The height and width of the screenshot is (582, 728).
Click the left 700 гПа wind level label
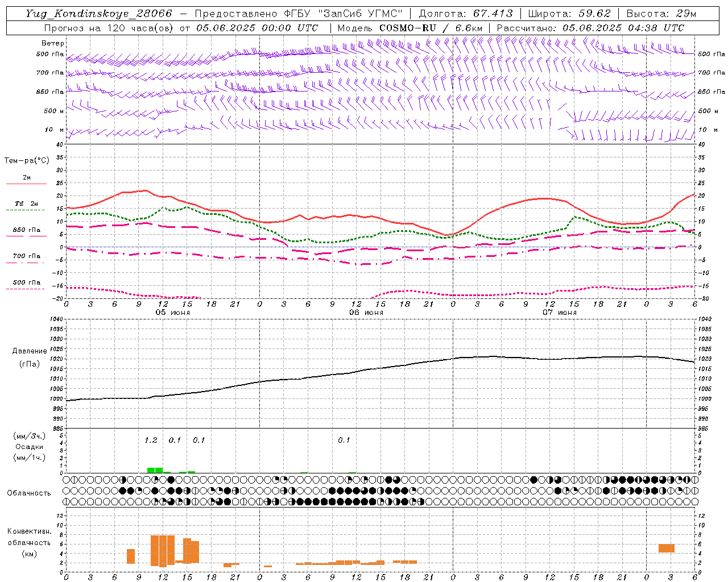pyautogui.click(x=50, y=73)
